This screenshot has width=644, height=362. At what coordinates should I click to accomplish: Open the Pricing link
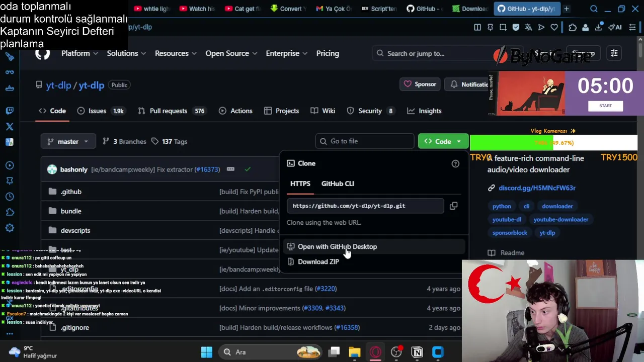(x=328, y=53)
